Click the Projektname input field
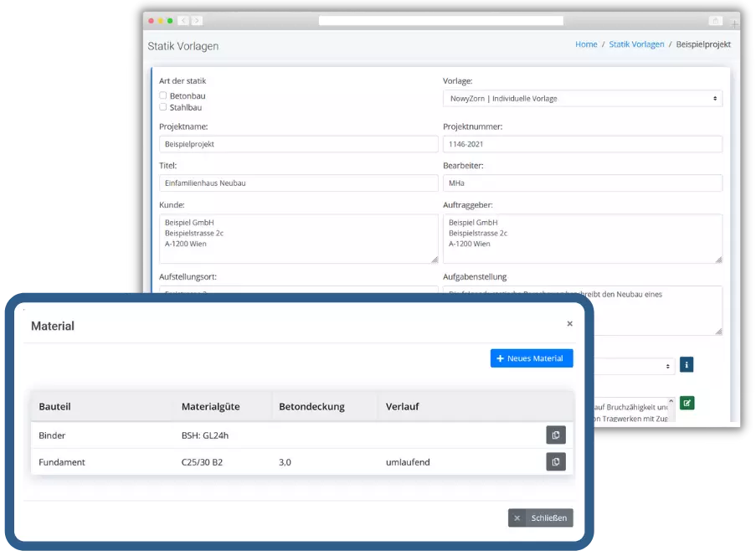The width and height of the screenshot is (756, 556). [298, 144]
